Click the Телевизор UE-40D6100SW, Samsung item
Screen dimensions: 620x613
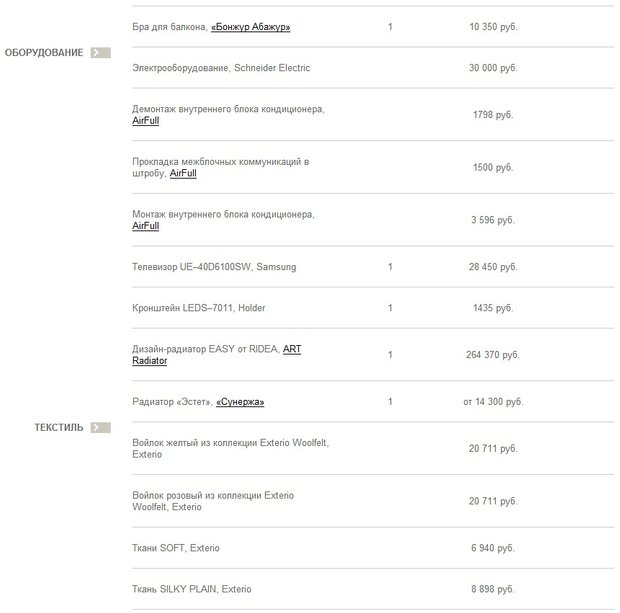[x=214, y=267]
